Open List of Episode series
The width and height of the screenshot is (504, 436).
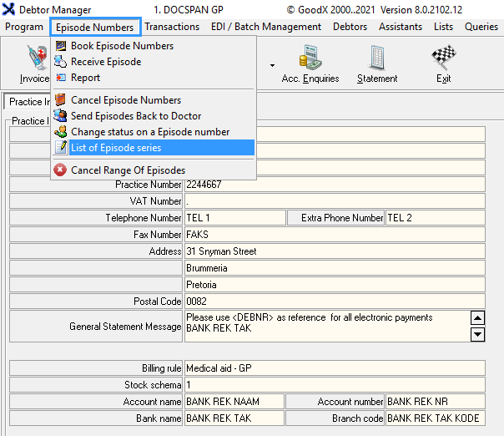tap(116, 148)
